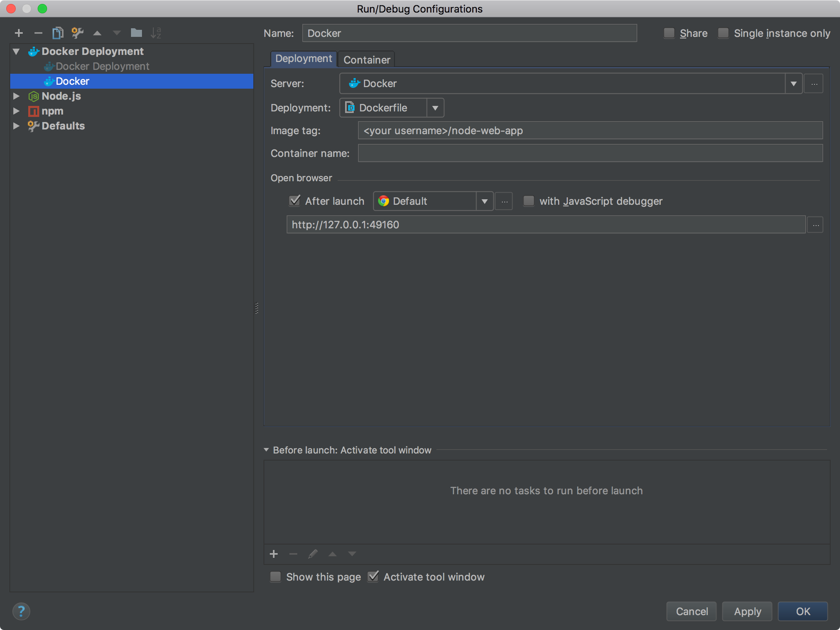Viewport: 840px width, 630px height.
Task: Open help with question mark icon
Action: click(21, 611)
